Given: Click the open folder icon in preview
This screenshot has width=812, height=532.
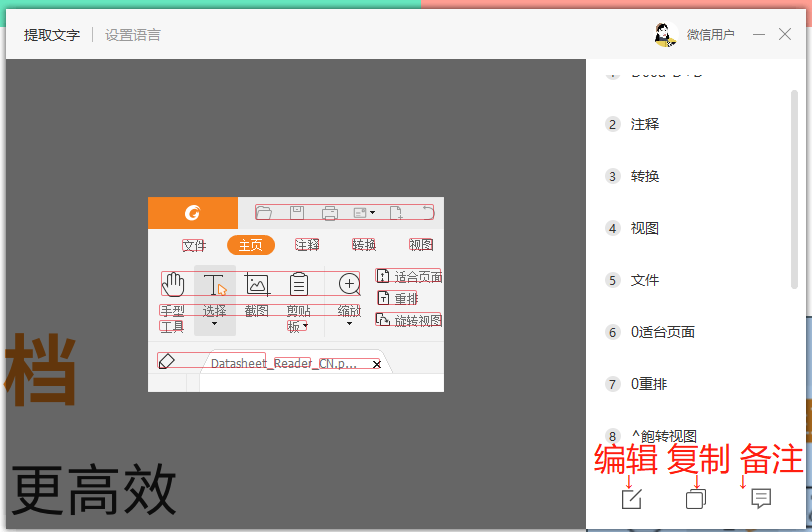Looking at the screenshot, I should click(x=264, y=212).
